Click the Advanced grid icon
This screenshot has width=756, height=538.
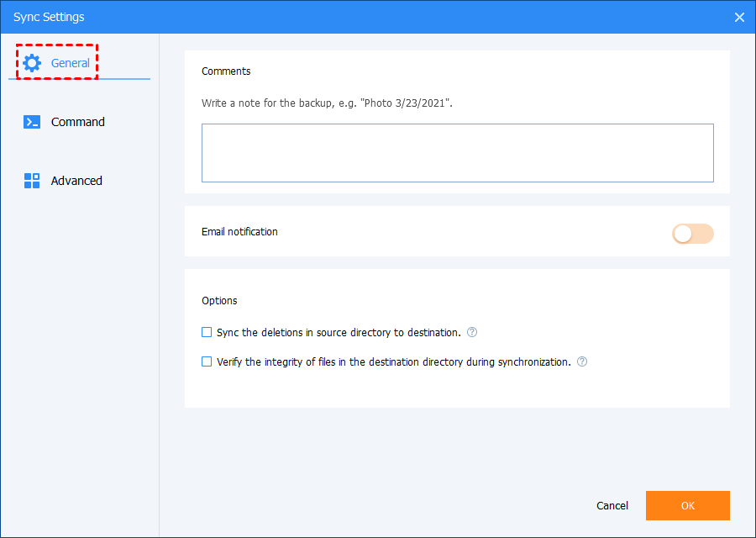click(32, 181)
